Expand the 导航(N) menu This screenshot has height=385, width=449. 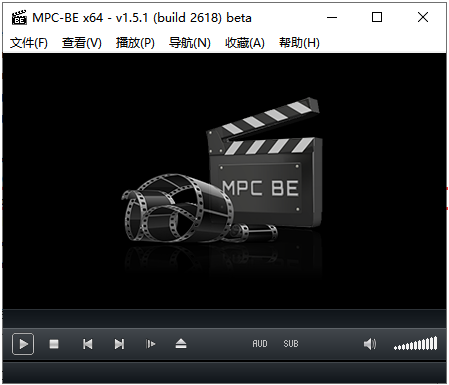tap(190, 43)
